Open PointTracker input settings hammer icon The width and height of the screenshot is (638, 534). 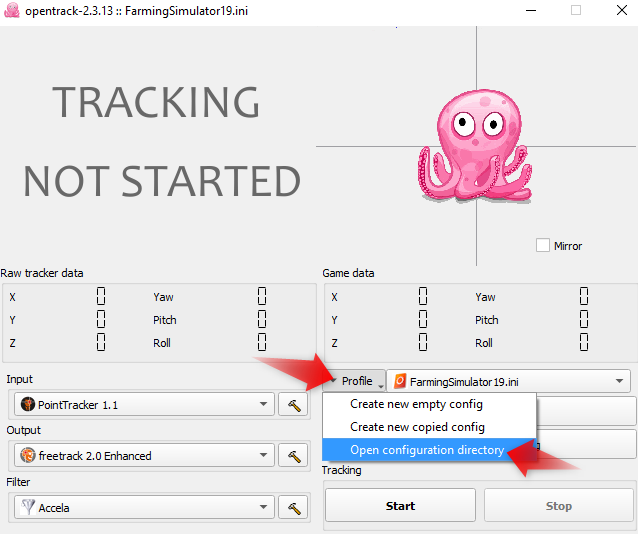tap(293, 405)
